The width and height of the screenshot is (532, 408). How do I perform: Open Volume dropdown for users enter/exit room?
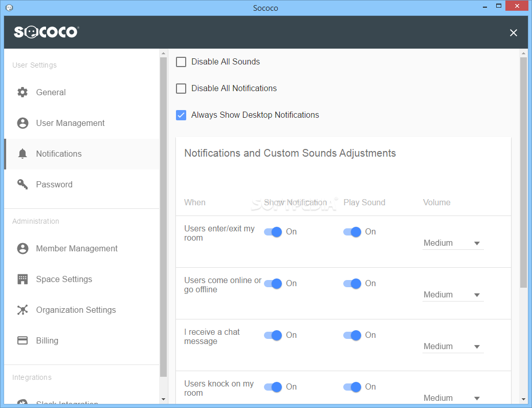[453, 243]
